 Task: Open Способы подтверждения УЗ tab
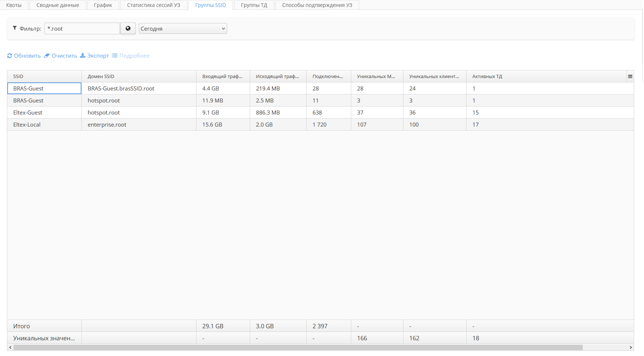point(317,5)
